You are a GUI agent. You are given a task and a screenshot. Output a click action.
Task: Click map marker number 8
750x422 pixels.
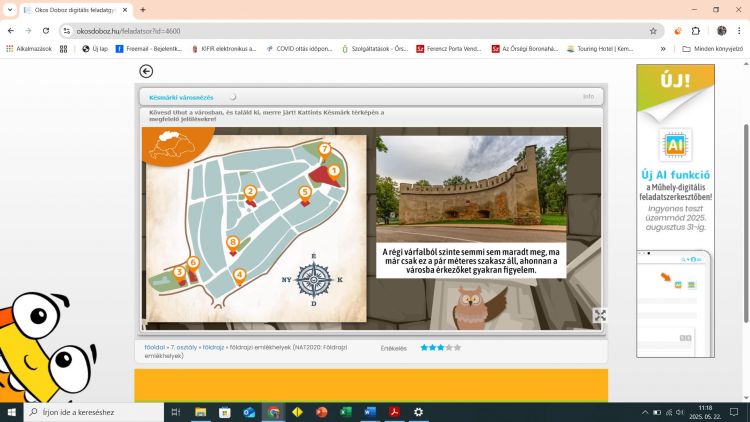pos(233,242)
